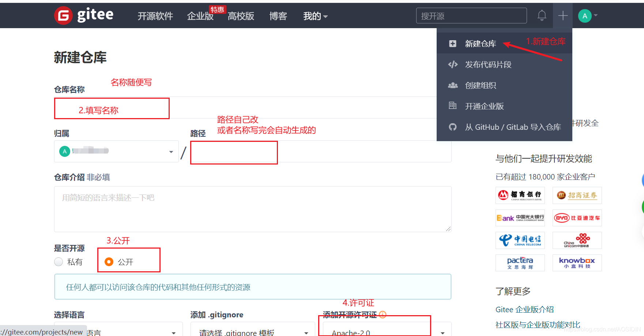The width and height of the screenshot is (644, 336).
Task: Click 社区版与企业版功能对比 link
Action: (537, 325)
